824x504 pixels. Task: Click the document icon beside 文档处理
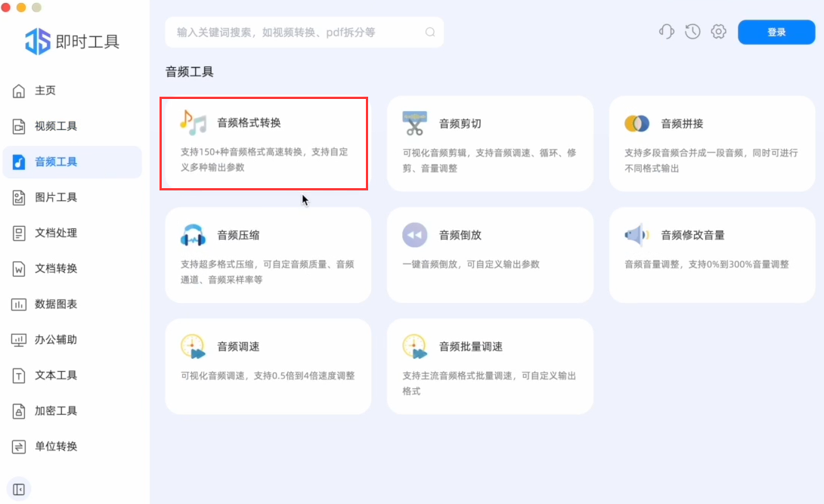click(x=18, y=233)
